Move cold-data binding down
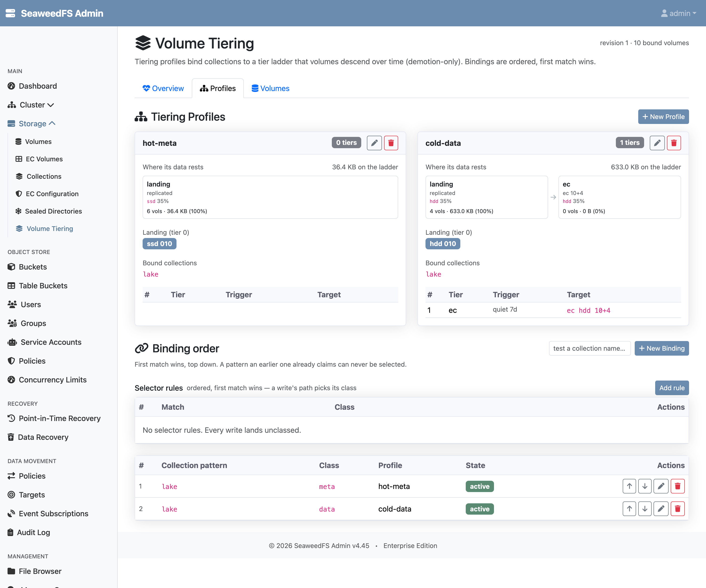 (x=645, y=509)
